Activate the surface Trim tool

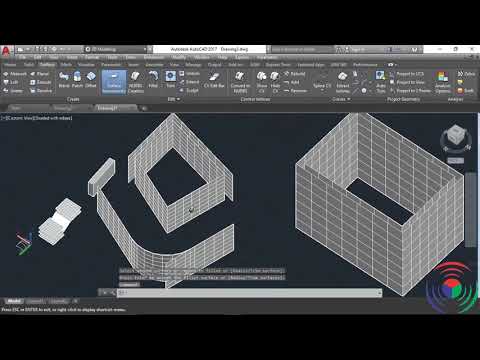pos(170,79)
